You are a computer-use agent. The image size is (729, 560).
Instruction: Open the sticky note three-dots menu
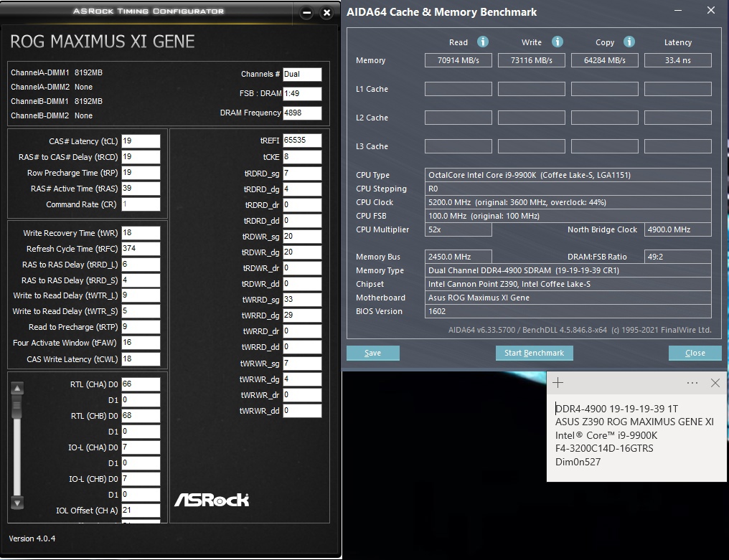[x=692, y=383]
